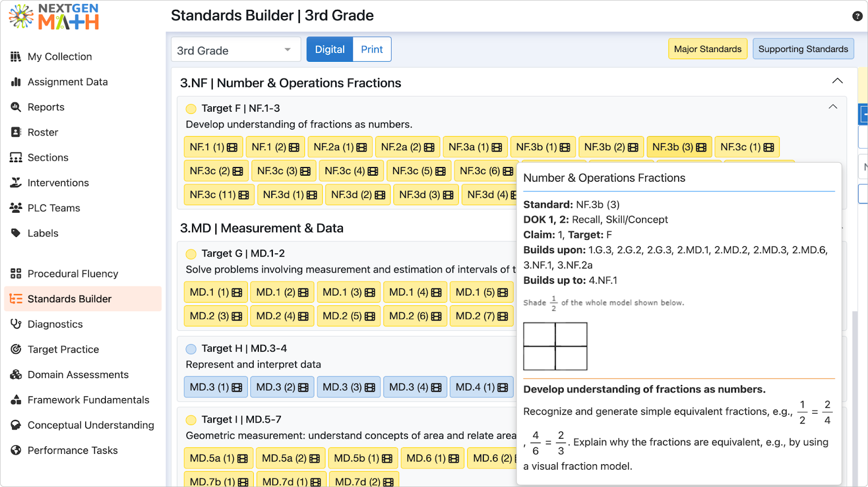Click the Roster icon in sidebar
This screenshot has height=487, width=868.
(x=16, y=132)
